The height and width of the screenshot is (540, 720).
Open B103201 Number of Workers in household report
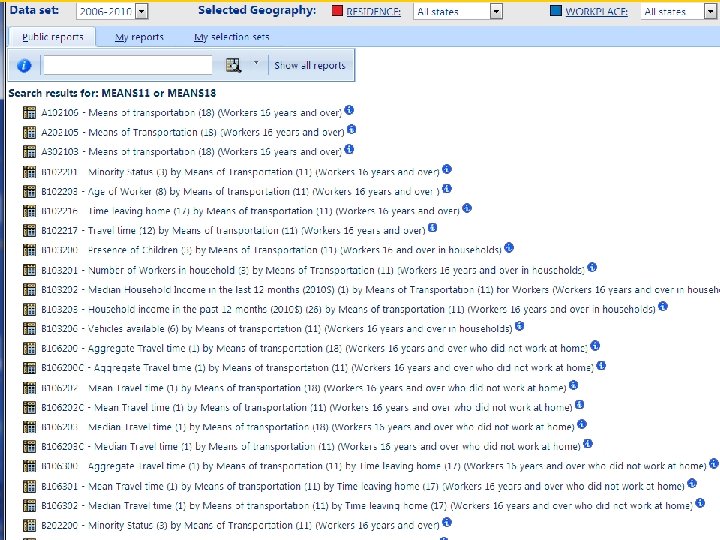click(x=313, y=270)
